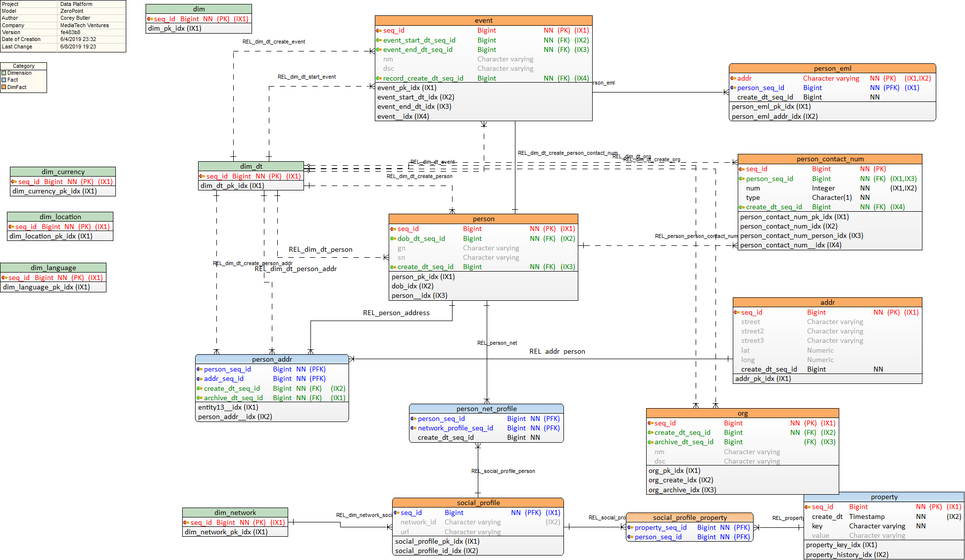
Task: Click key icon beside network_profile_seq_id column
Action: pyautogui.click(x=413, y=428)
